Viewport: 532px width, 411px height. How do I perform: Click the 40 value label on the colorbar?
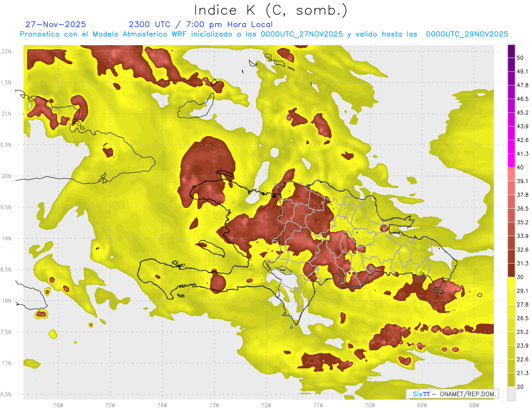click(x=521, y=168)
